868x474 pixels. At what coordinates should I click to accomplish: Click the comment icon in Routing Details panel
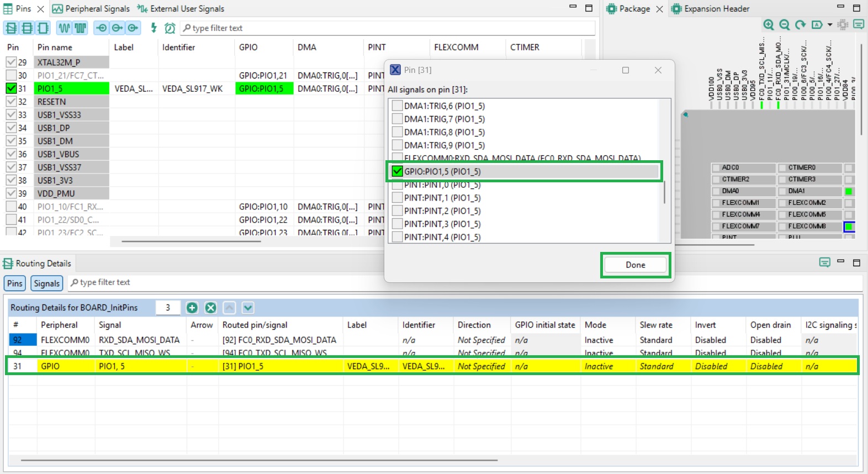coord(825,262)
